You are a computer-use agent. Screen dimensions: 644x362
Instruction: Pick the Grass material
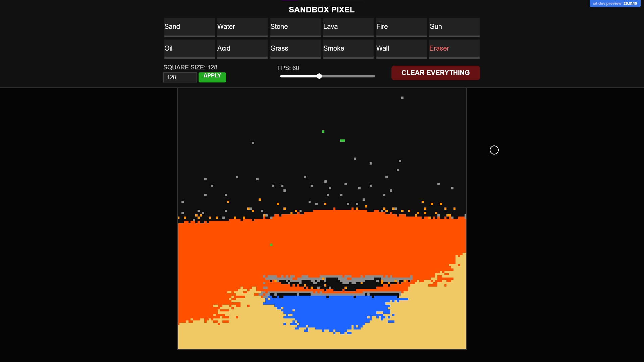click(x=295, y=49)
